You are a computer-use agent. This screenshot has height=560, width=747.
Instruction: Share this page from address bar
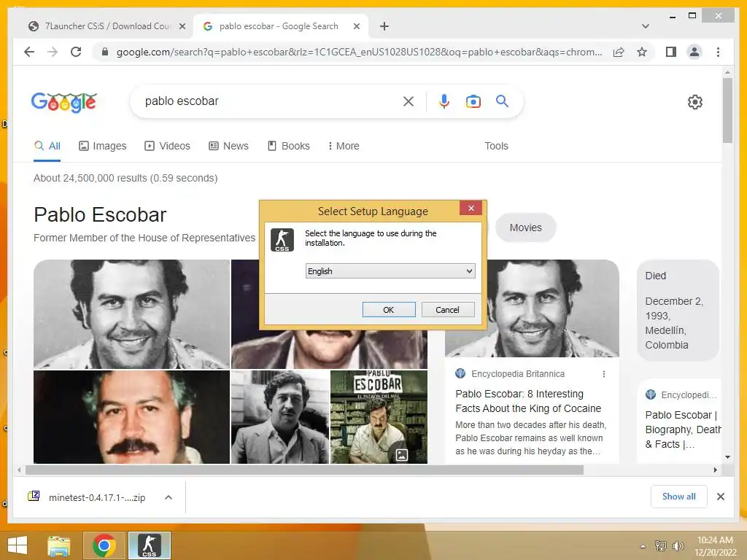click(619, 52)
